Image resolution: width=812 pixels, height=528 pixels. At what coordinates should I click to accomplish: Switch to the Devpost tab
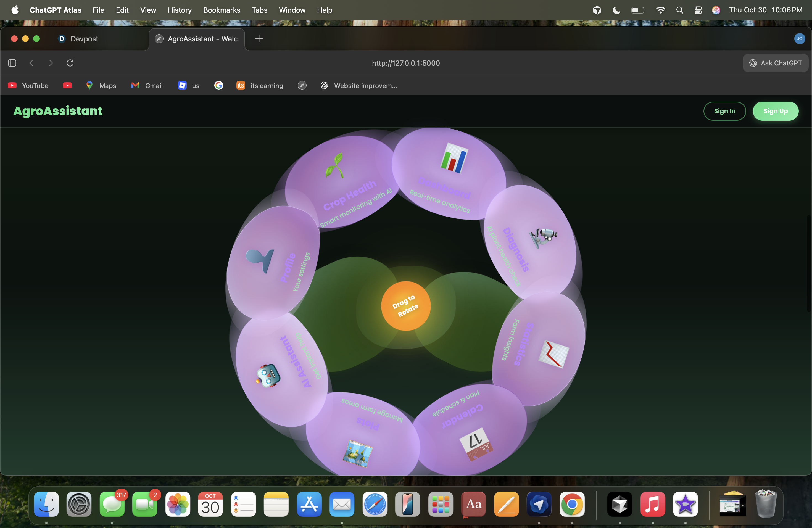click(84, 39)
